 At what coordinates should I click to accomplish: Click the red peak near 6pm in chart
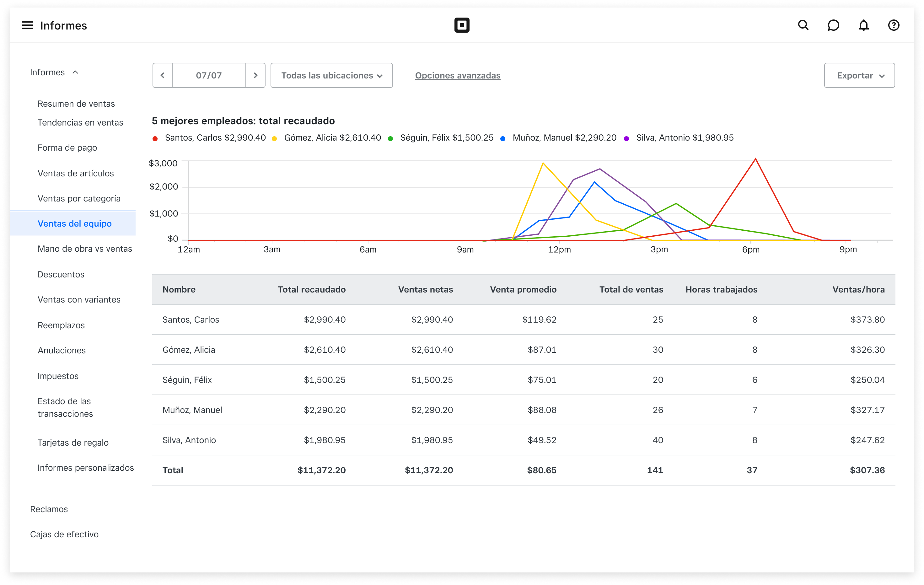coord(755,159)
